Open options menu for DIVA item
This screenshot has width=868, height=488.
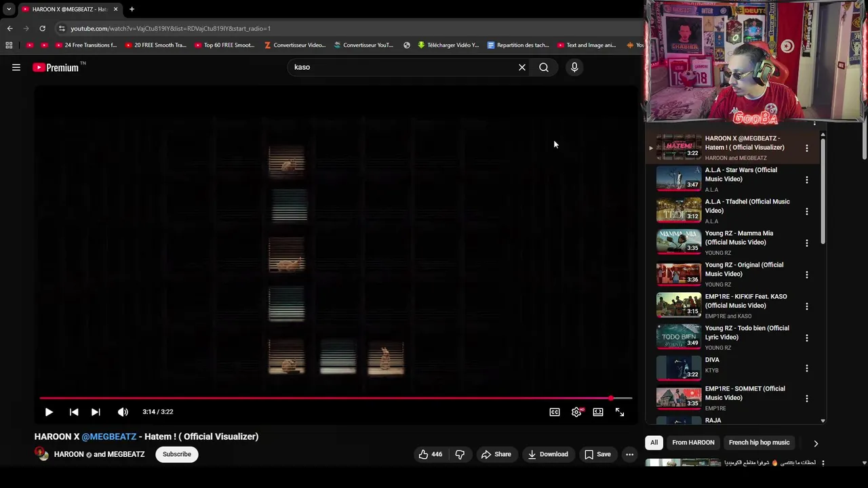pos(806,368)
